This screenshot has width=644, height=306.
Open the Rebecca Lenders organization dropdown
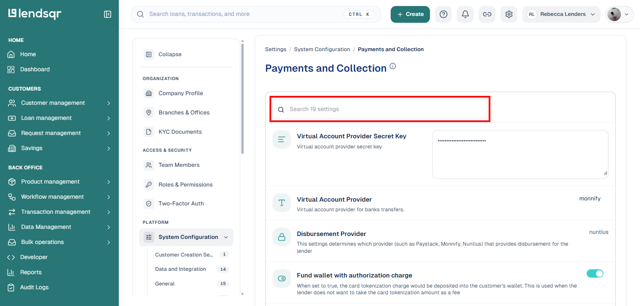point(561,14)
